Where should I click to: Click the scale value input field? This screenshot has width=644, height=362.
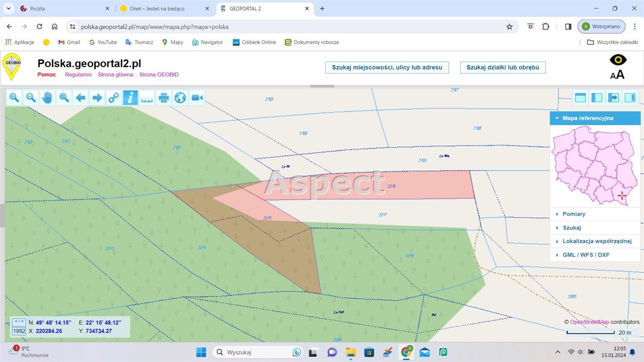(x=18, y=331)
